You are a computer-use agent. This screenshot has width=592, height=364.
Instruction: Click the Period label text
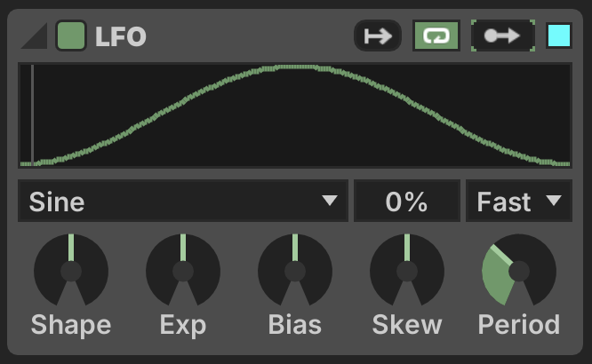519,325
